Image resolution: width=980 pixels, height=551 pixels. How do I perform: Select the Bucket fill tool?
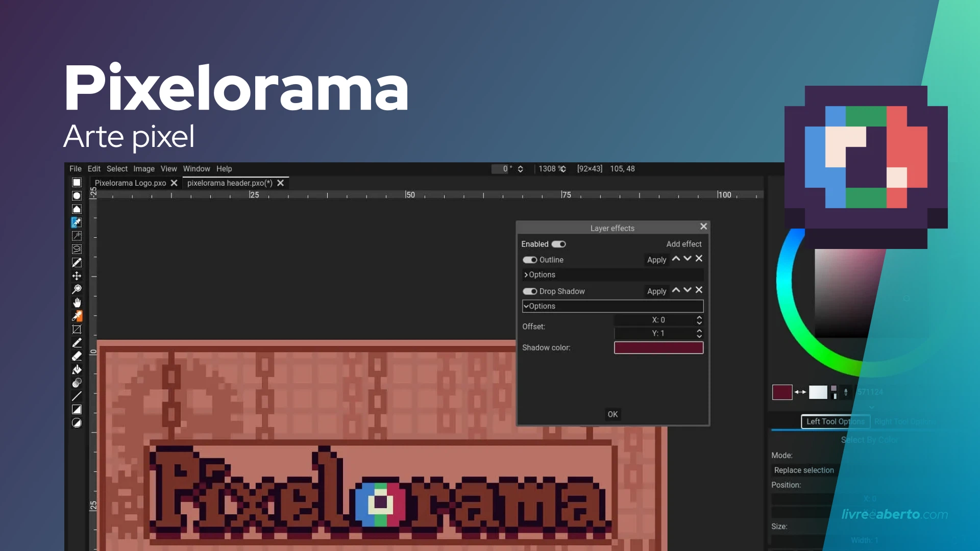[x=77, y=369]
